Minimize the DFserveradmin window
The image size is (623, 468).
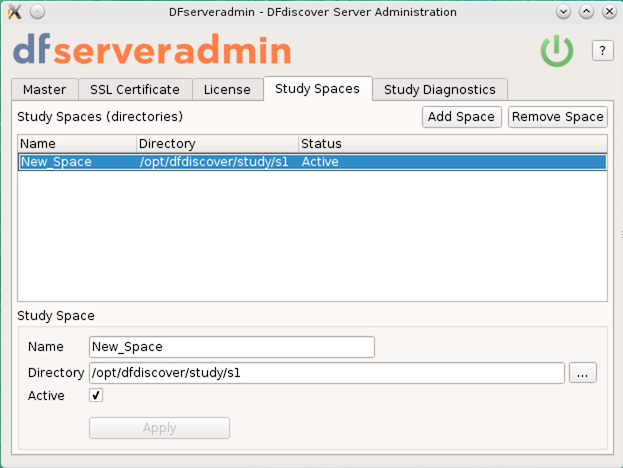click(564, 12)
